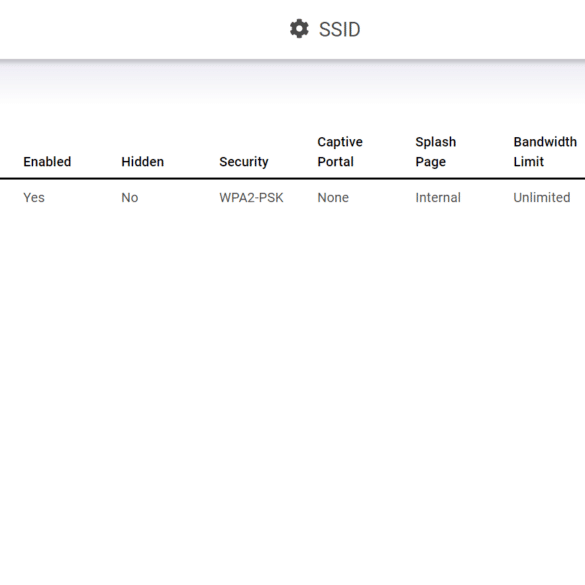Sort by Splash Page column header
The width and height of the screenshot is (585, 585).
[x=436, y=152]
